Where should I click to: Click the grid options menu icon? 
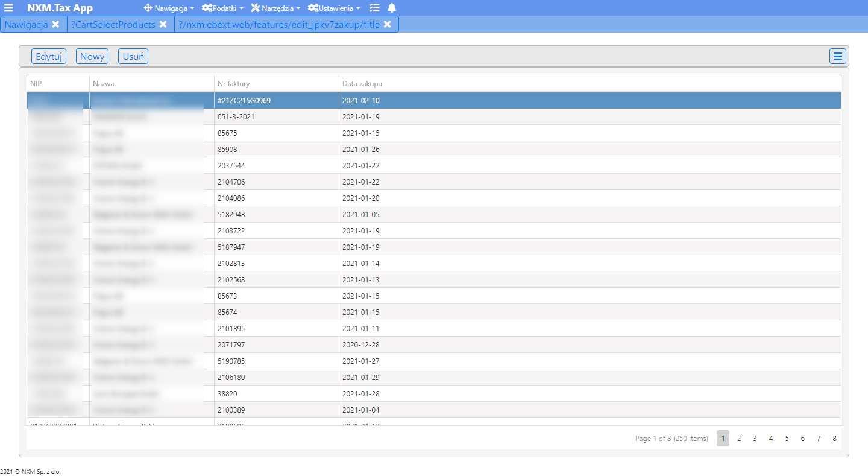click(838, 56)
